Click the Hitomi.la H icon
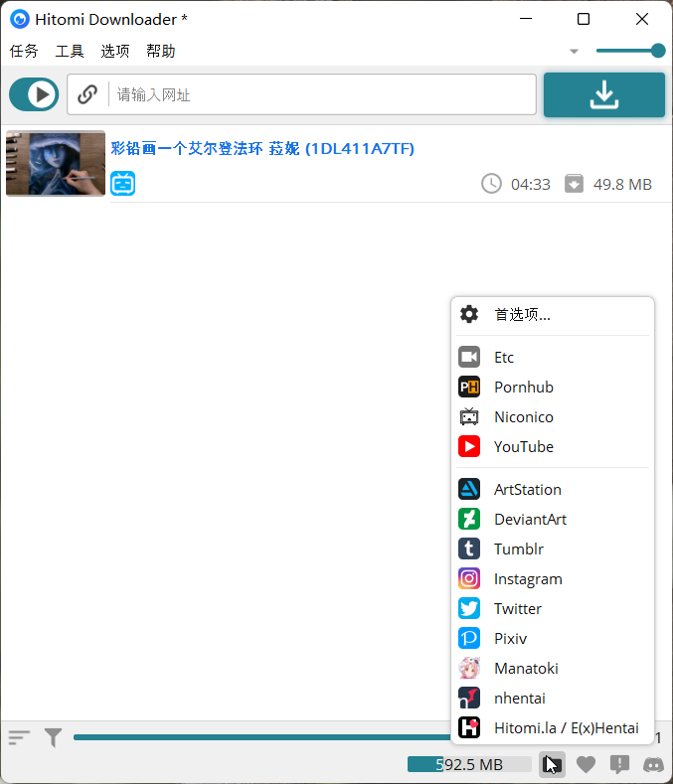The image size is (673, 784). 469,728
